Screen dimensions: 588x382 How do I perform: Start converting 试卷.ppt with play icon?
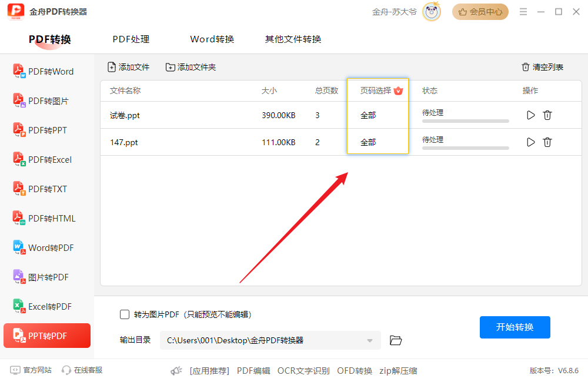pos(530,115)
